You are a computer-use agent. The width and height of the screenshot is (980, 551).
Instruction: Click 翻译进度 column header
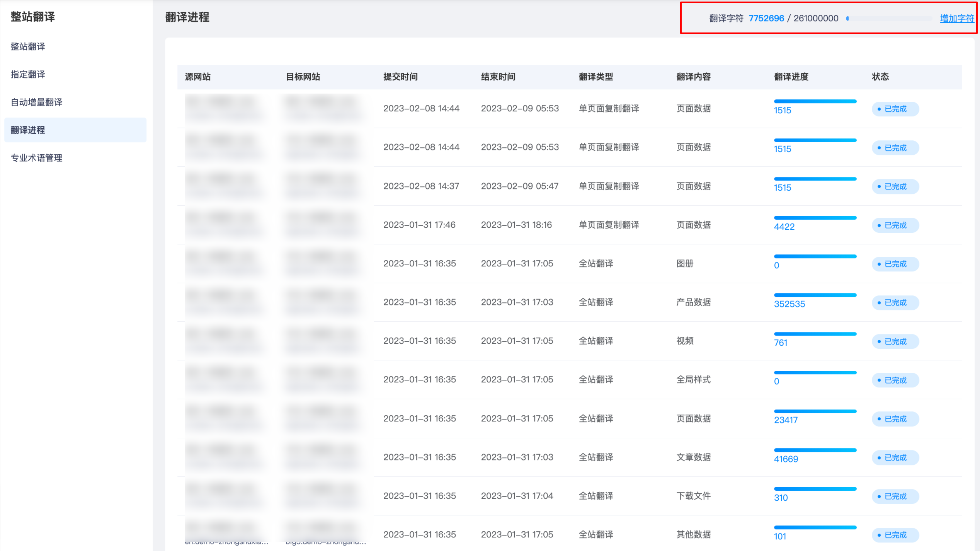pyautogui.click(x=791, y=77)
